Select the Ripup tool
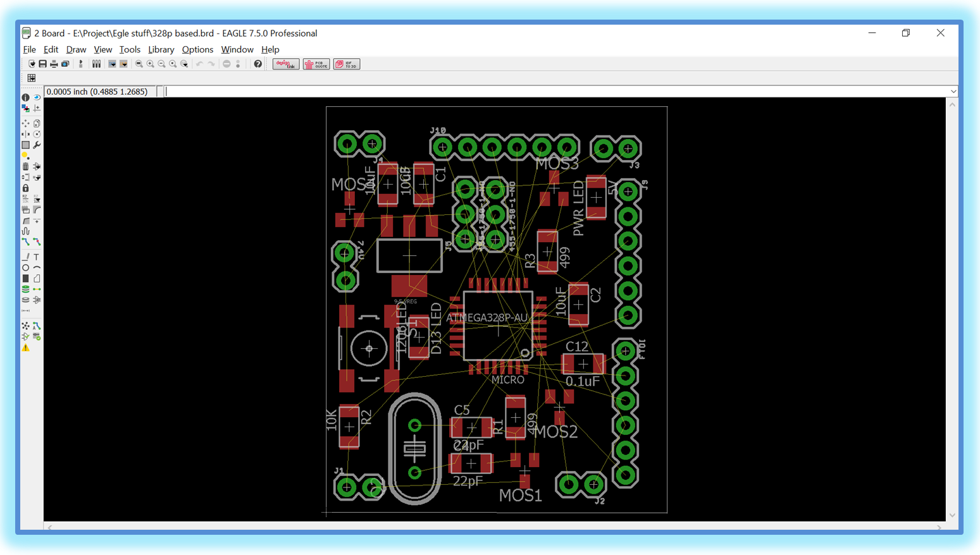 [37, 242]
